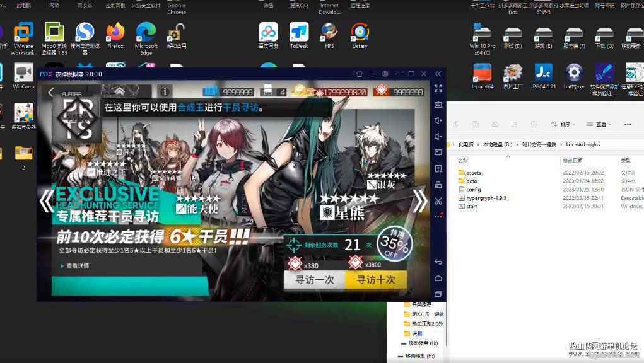Screen dimensions: 644x363
Task: Open the Nox settings gear in title bar
Action: pos(385,74)
